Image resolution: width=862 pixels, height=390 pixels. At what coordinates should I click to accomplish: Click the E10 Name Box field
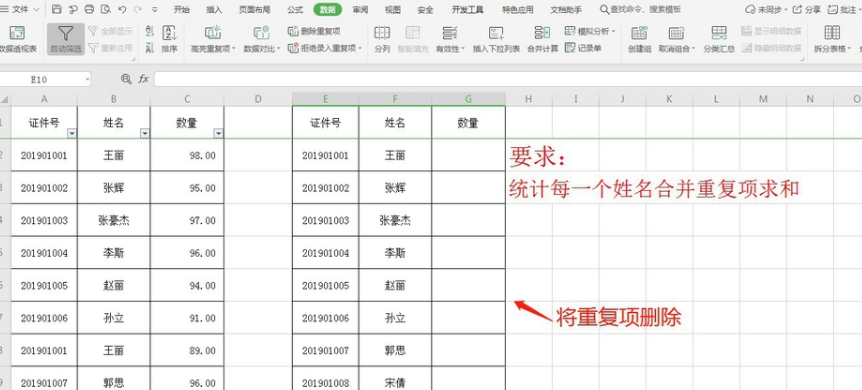[40, 80]
